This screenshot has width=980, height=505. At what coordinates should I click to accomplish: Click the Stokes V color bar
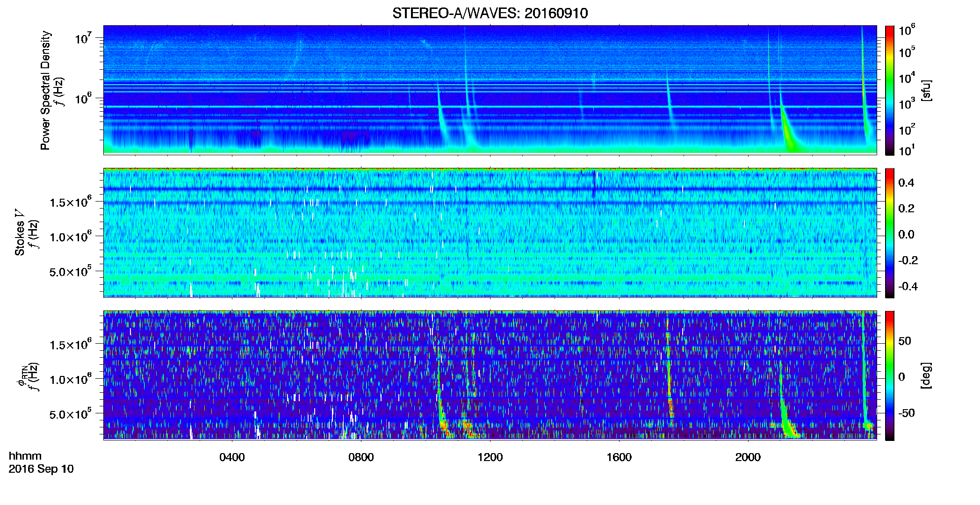coord(890,233)
